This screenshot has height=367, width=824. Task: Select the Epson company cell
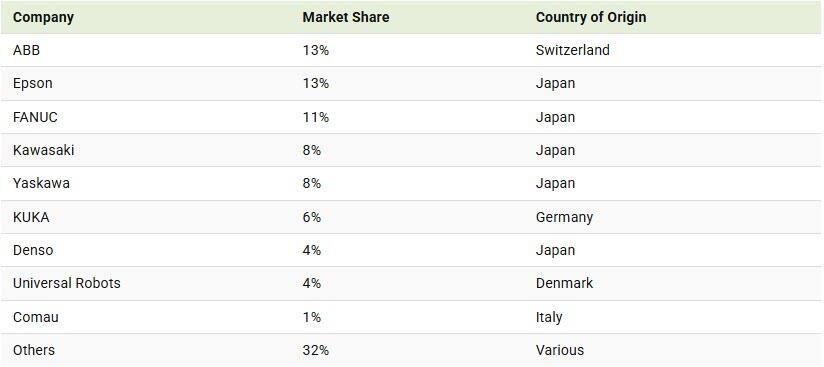(x=33, y=84)
